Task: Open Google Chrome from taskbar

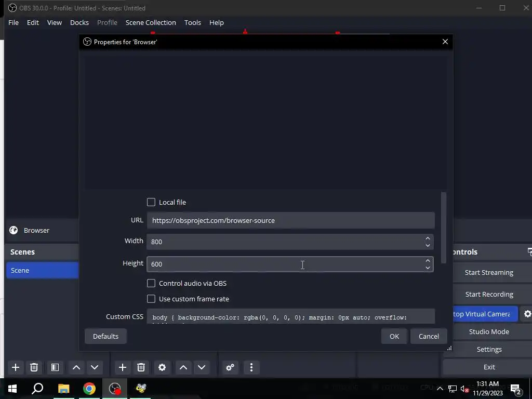Action: point(89,389)
